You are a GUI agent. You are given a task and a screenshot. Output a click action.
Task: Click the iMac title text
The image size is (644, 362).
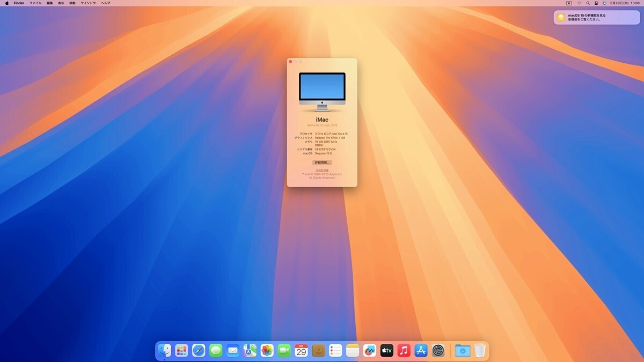coord(322,120)
